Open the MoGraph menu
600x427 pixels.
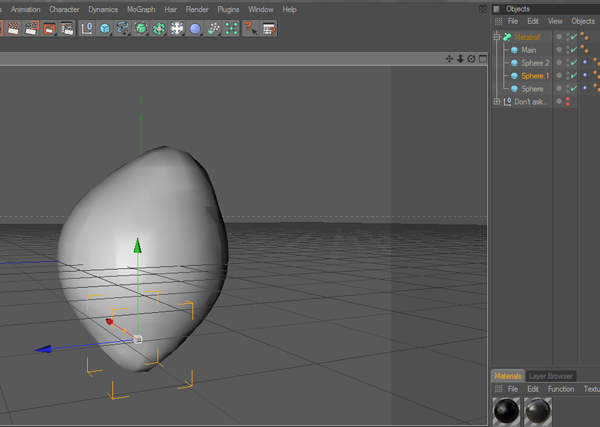141,9
